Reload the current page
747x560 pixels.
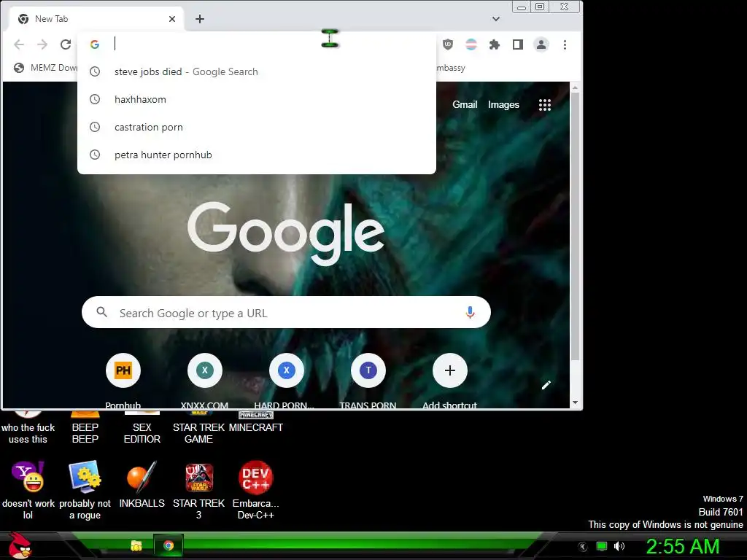pos(66,44)
